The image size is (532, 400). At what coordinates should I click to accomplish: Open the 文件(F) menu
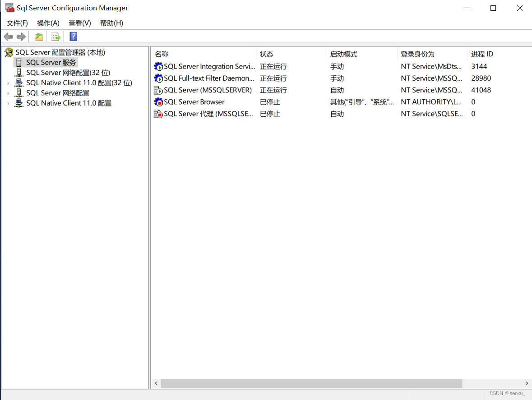pos(17,23)
